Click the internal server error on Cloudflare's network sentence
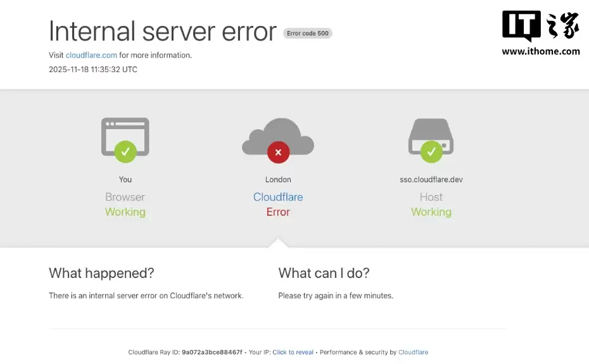Viewport: 589px width, 364px height. pyautogui.click(x=146, y=296)
